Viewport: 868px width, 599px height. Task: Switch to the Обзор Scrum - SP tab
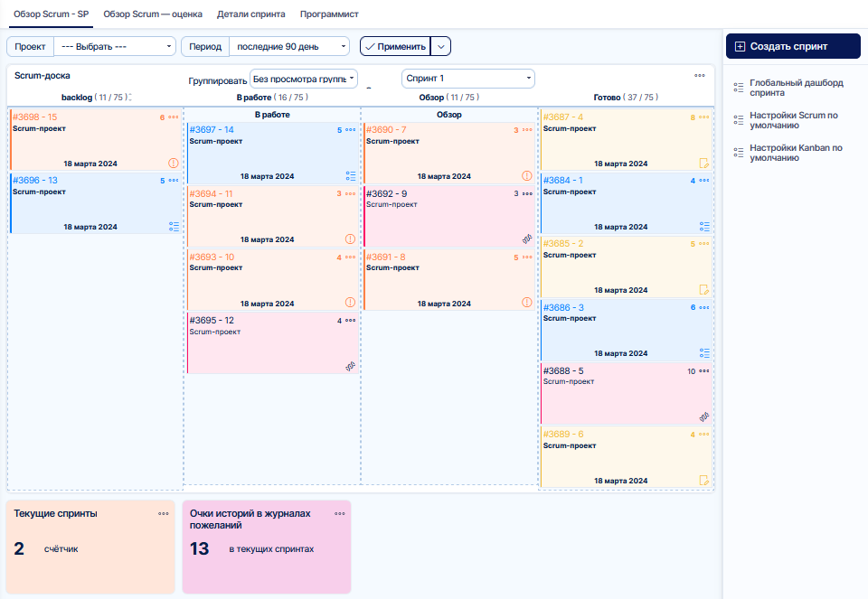(x=51, y=14)
